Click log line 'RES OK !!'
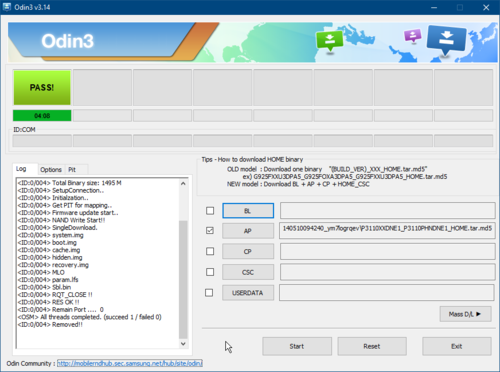The image size is (500, 372). coord(49,302)
